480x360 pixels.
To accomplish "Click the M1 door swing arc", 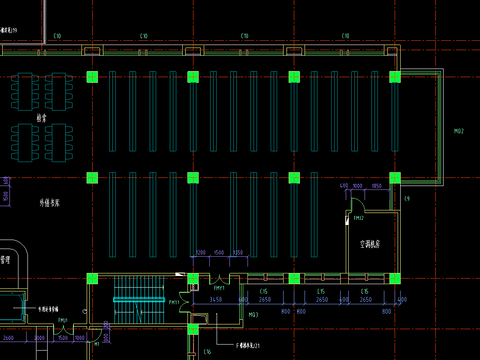I will [x=95, y=335].
